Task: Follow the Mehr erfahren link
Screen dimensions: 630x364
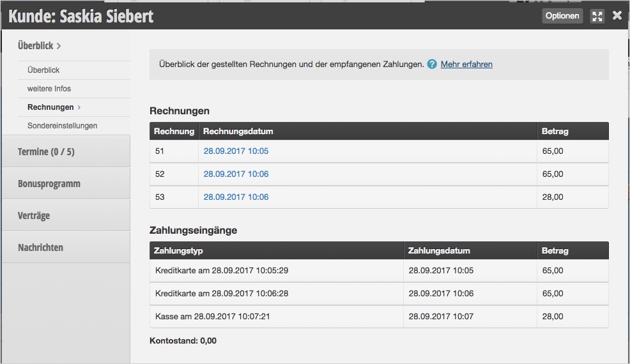Action: (x=466, y=64)
